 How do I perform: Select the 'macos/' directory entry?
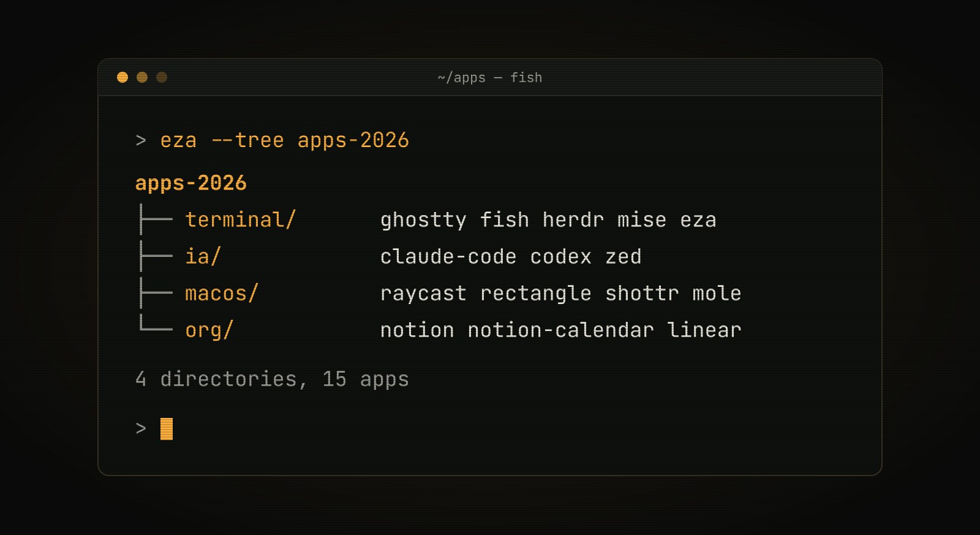222,294
